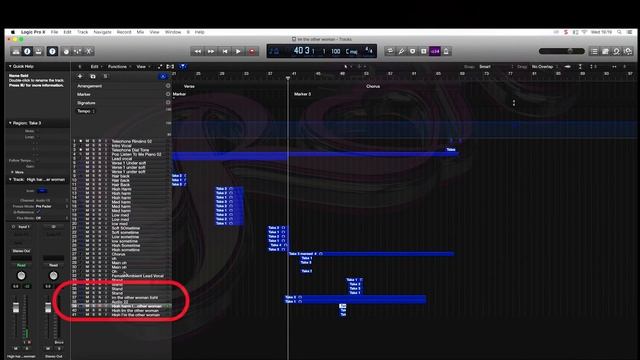The width and height of the screenshot is (640, 360).
Task: Click the green Read automation button
Action: (x=21, y=265)
